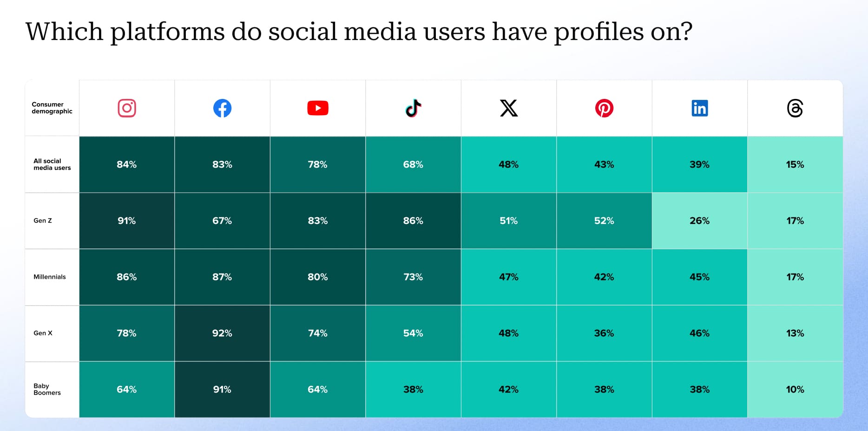Image resolution: width=868 pixels, height=431 pixels.
Task: Click the chart title about social profiles
Action: click(x=359, y=32)
